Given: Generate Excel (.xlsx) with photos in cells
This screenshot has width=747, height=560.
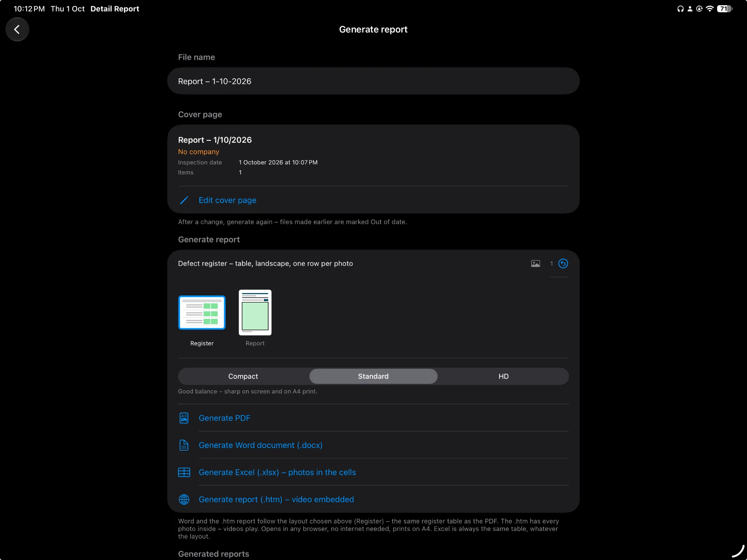Looking at the screenshot, I should (x=277, y=472).
